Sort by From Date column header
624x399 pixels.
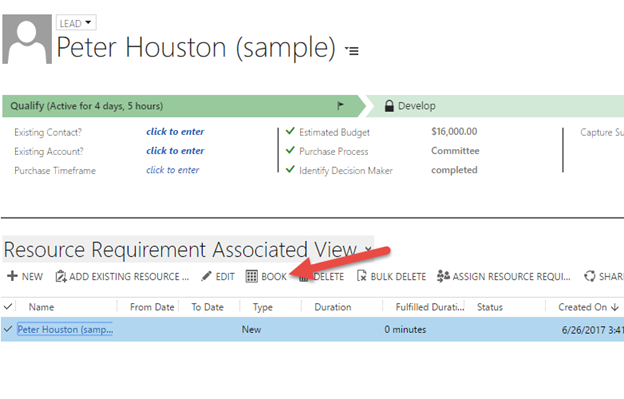click(152, 307)
